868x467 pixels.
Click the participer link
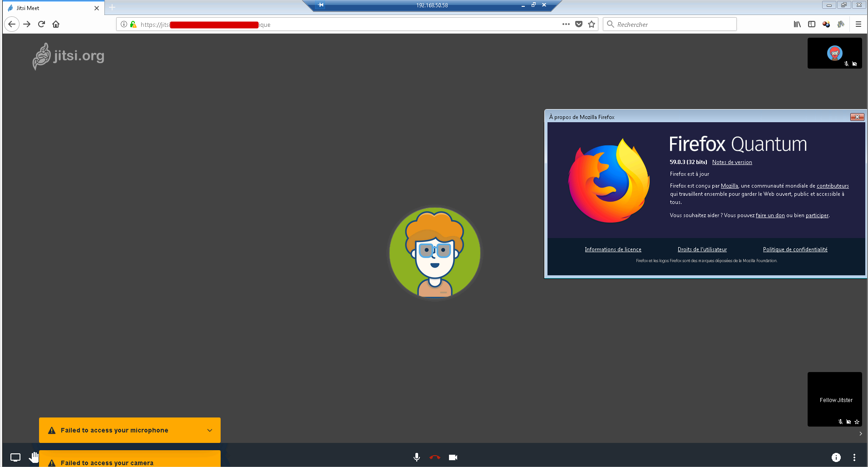click(x=817, y=215)
